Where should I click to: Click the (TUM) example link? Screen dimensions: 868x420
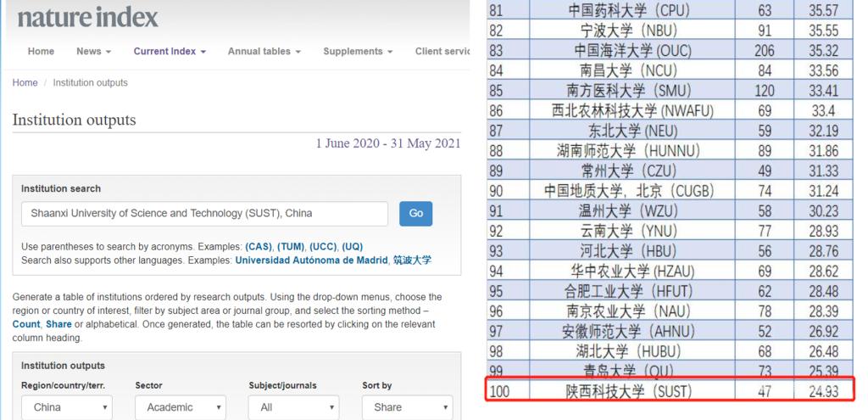(x=291, y=247)
